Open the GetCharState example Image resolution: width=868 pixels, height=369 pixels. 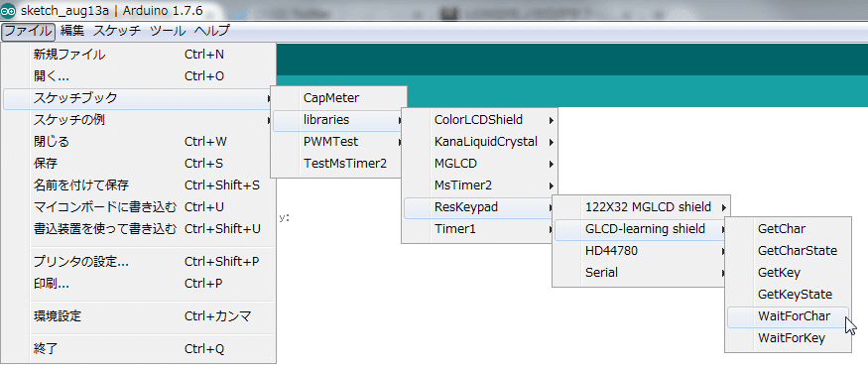789,251
